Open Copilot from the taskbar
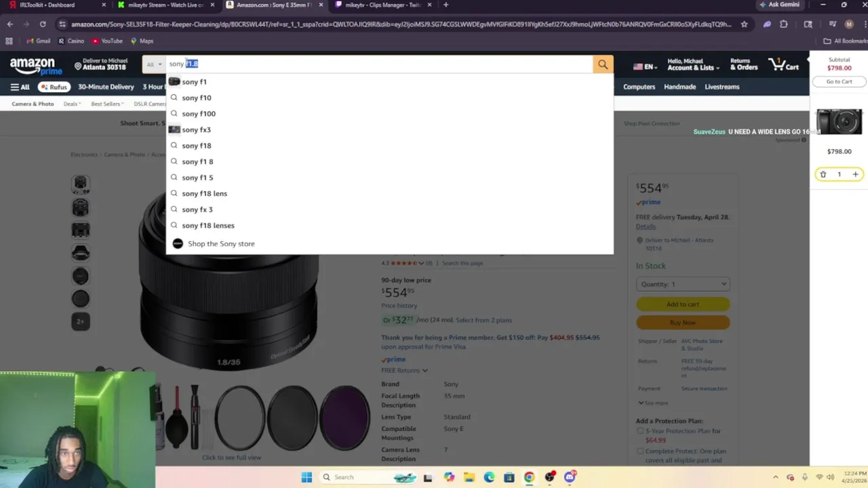Screen dimensions: 868x488 [x=449, y=477]
